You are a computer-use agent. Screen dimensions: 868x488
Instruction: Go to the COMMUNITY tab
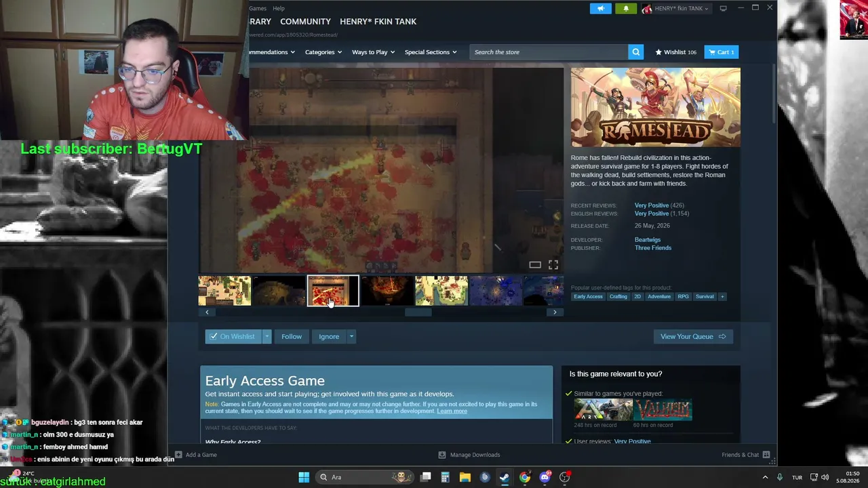click(305, 22)
